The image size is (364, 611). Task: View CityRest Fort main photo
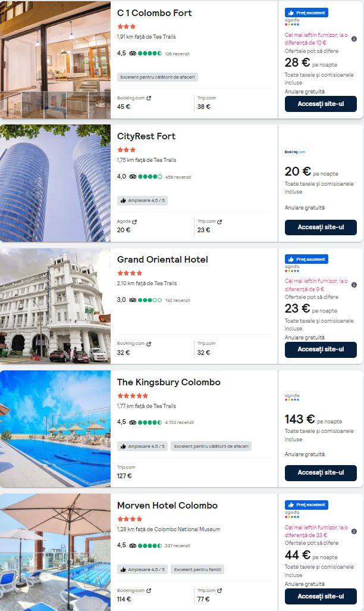point(55,183)
